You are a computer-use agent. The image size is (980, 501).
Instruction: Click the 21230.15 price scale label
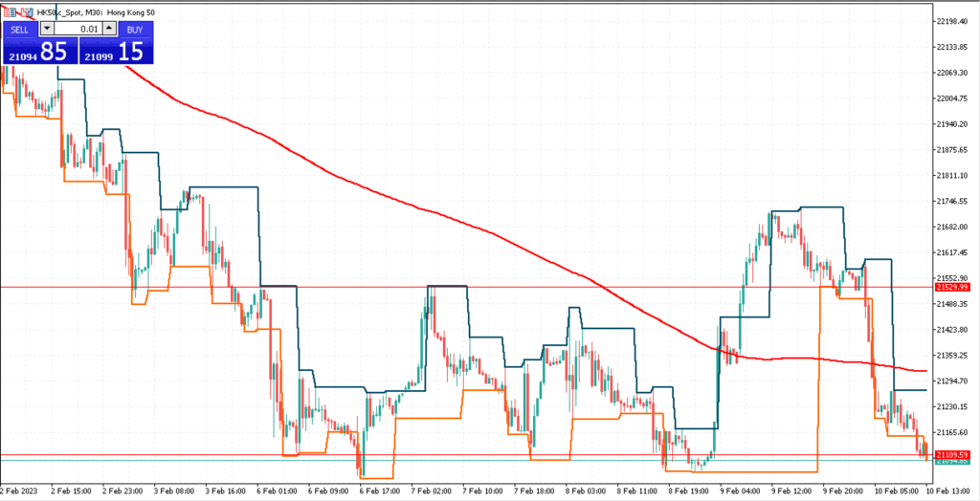[x=952, y=406]
